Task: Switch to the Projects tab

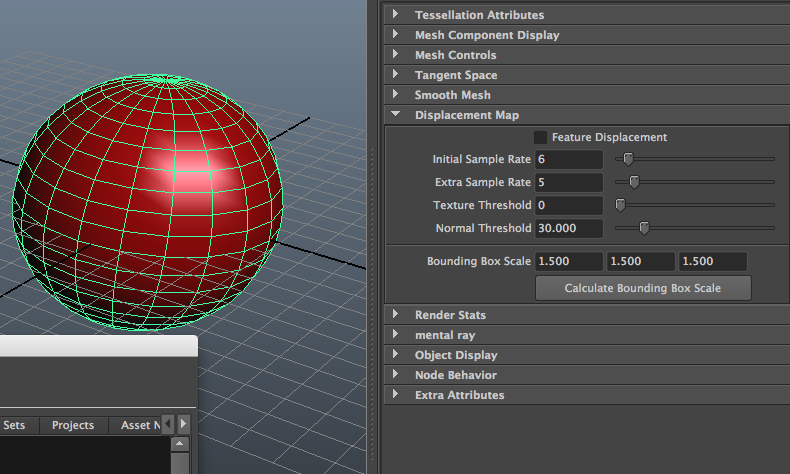Action: [73, 425]
